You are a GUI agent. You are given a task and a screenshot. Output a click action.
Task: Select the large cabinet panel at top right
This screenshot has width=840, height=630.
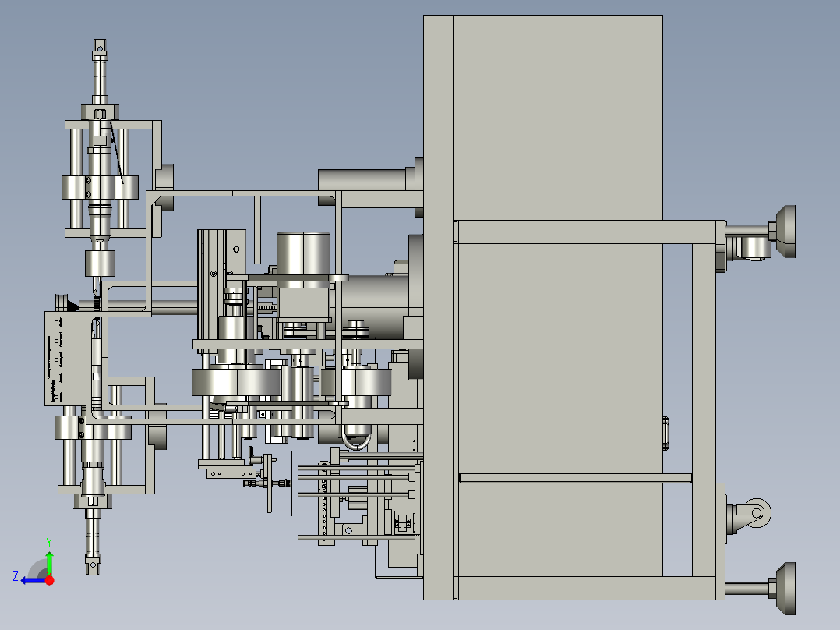point(557,118)
